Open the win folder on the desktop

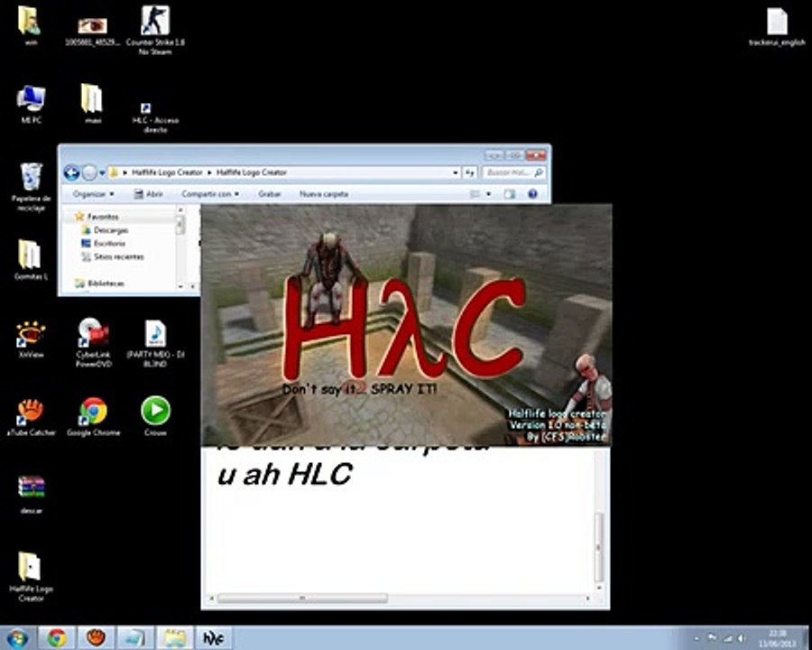pyautogui.click(x=30, y=26)
